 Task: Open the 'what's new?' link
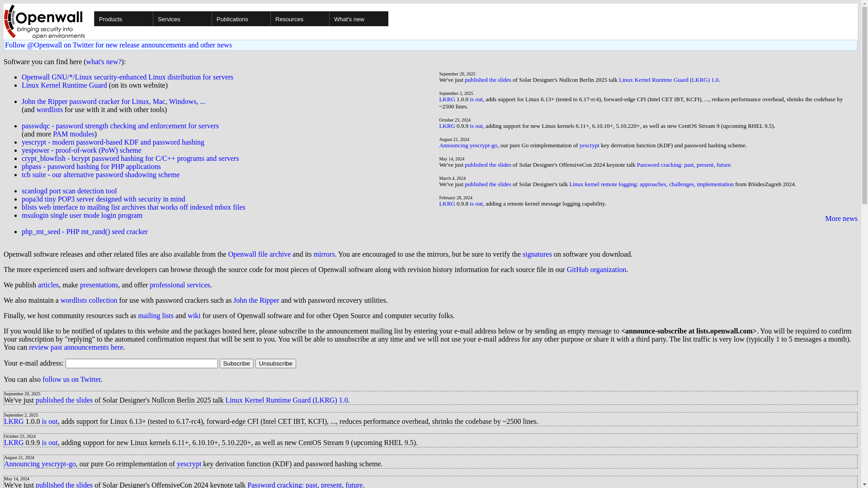[x=104, y=62]
